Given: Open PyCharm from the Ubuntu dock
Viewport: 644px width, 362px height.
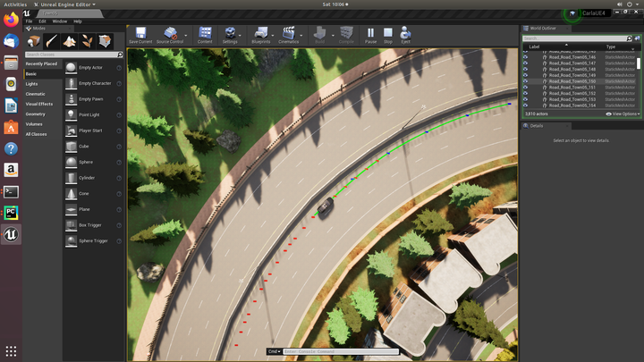Looking at the screenshot, I should [x=11, y=213].
